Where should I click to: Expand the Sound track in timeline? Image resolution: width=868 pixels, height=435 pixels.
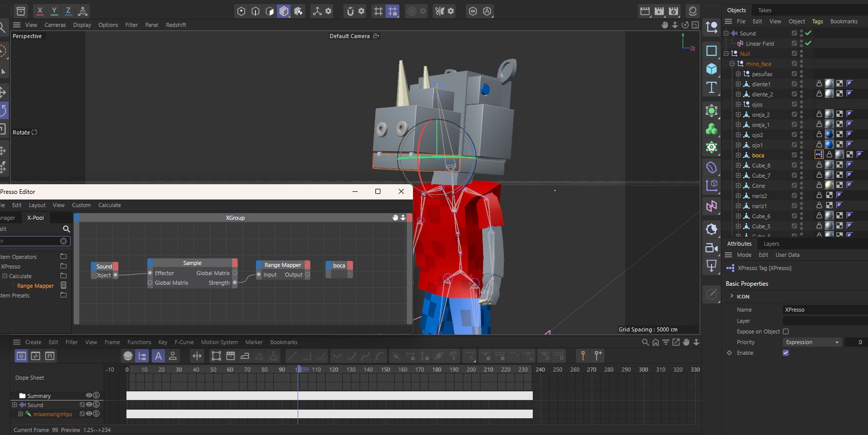[x=14, y=405]
